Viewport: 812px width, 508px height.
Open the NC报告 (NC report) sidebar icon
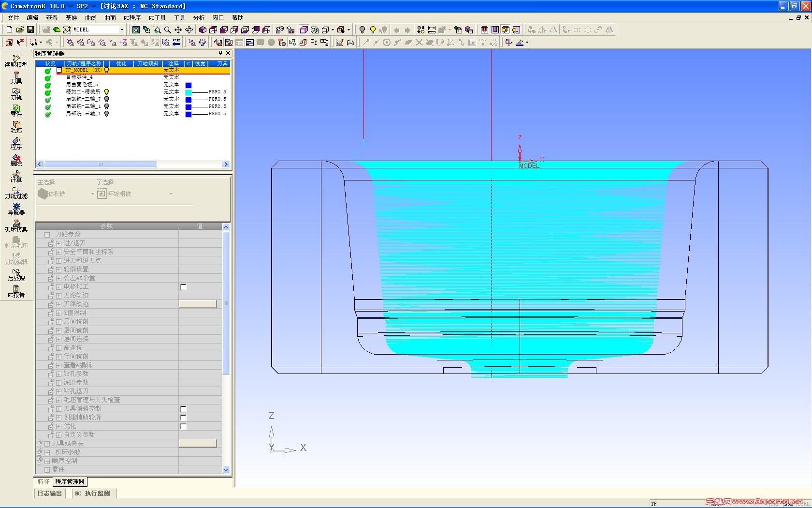coord(16,291)
